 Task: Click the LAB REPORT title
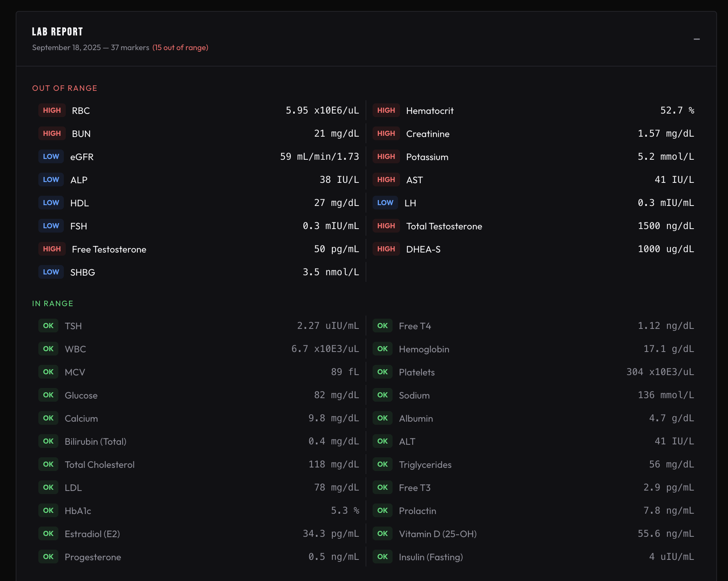pyautogui.click(x=58, y=32)
